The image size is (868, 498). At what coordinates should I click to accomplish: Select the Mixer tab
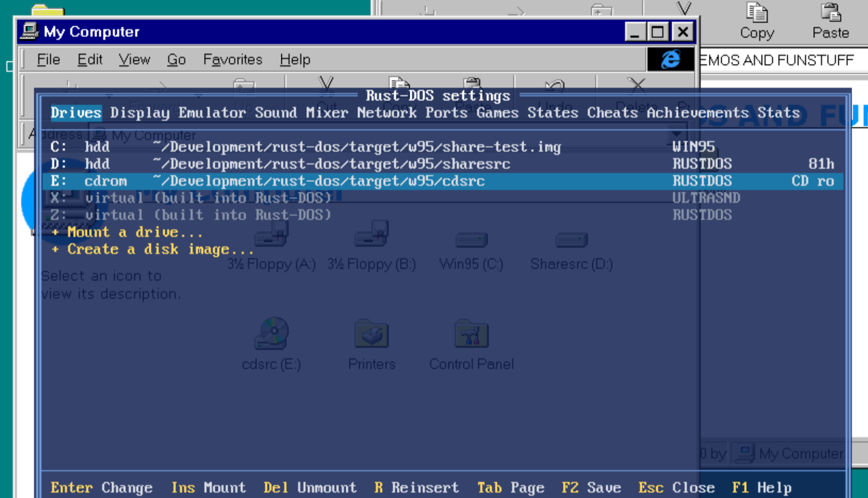click(x=327, y=113)
